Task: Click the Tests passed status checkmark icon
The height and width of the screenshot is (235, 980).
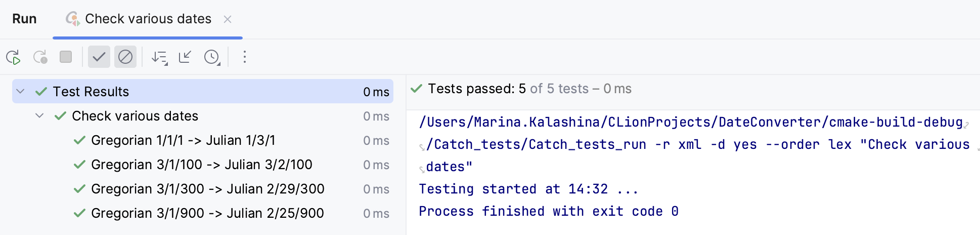Action: tap(417, 89)
